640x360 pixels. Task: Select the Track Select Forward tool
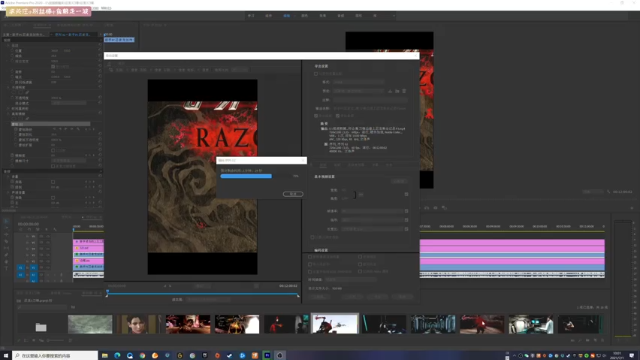(6, 228)
